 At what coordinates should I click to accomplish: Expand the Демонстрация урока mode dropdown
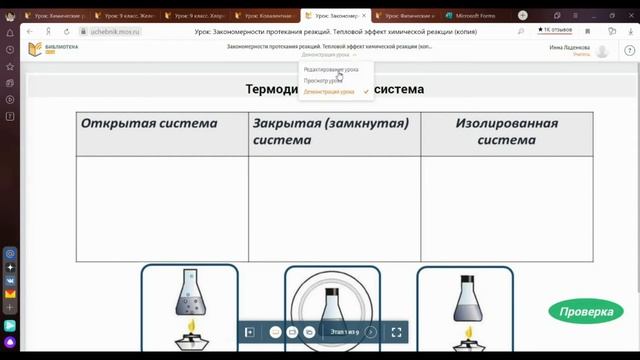[329, 55]
